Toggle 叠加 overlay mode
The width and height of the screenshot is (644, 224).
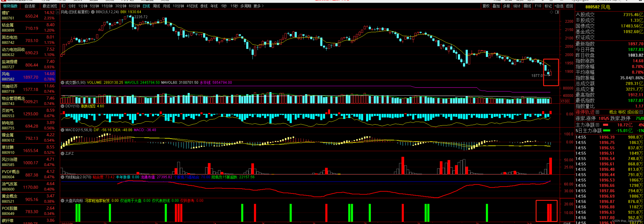pyautogui.click(x=496, y=6)
